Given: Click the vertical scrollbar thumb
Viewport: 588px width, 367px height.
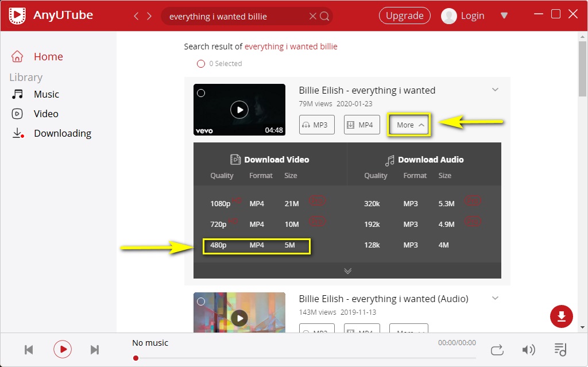Looking at the screenshot, I should click(582, 68).
